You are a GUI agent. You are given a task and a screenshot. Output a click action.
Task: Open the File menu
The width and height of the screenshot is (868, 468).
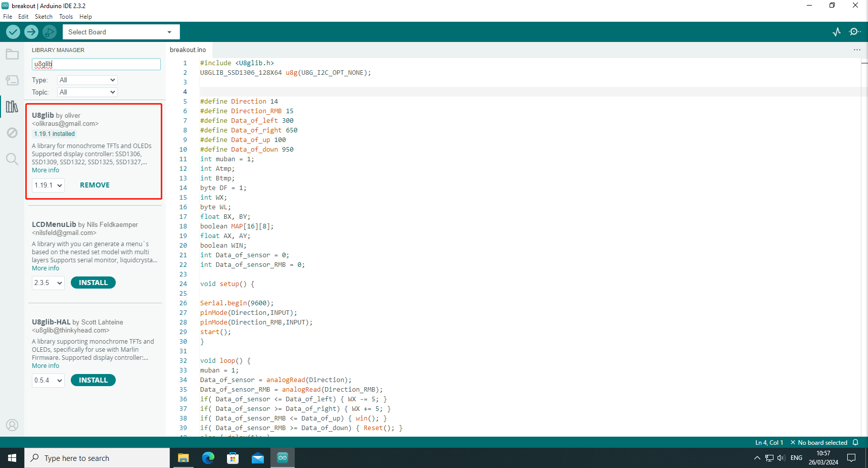[8, 17]
